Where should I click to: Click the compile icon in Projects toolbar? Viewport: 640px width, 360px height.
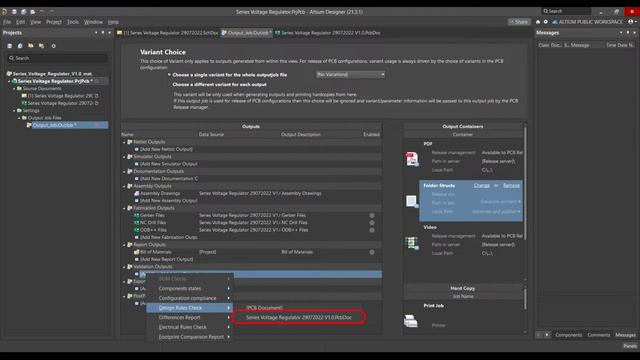(20, 46)
